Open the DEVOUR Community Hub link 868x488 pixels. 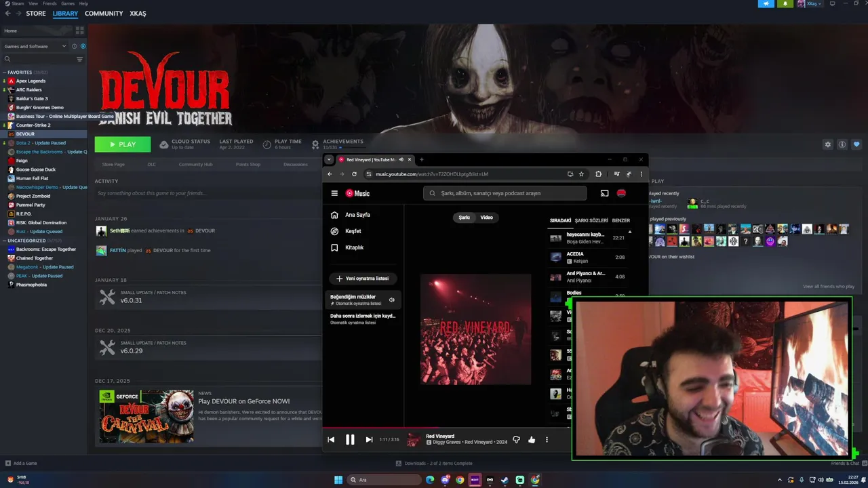pos(195,165)
